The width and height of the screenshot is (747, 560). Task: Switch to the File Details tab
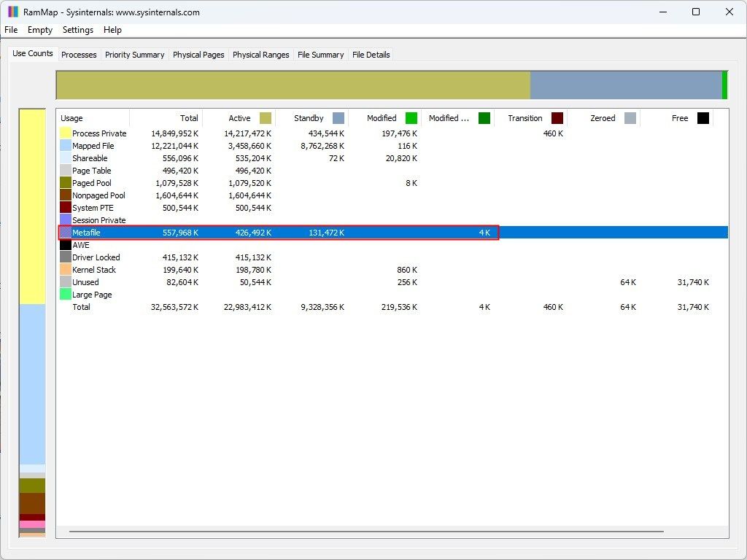pos(371,55)
